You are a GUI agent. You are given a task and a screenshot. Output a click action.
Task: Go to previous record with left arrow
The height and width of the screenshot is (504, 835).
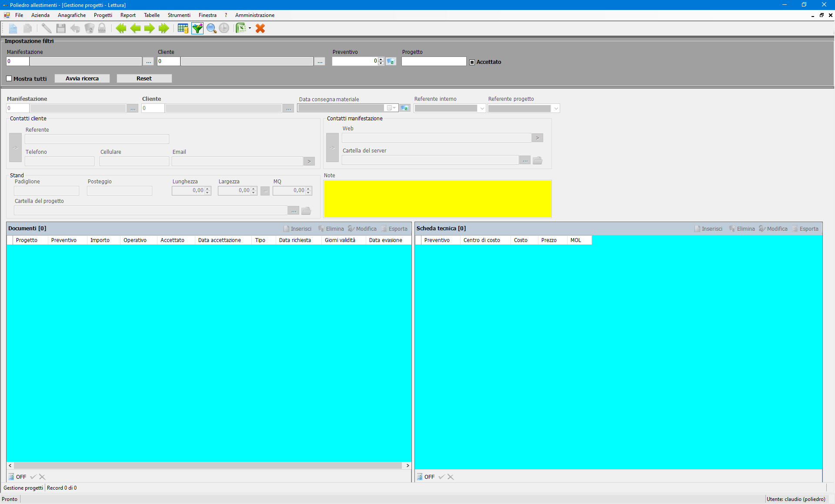[135, 28]
